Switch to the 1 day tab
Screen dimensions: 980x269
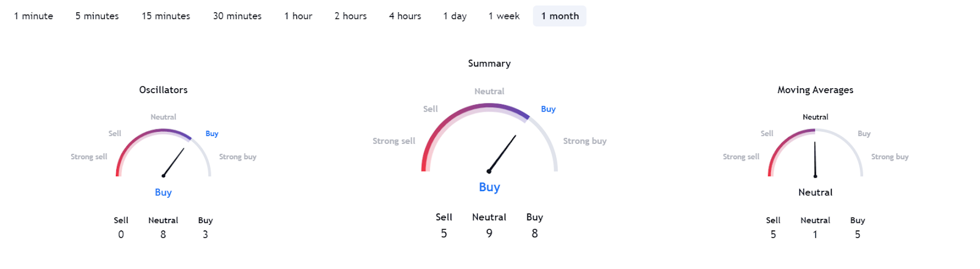coord(455,16)
